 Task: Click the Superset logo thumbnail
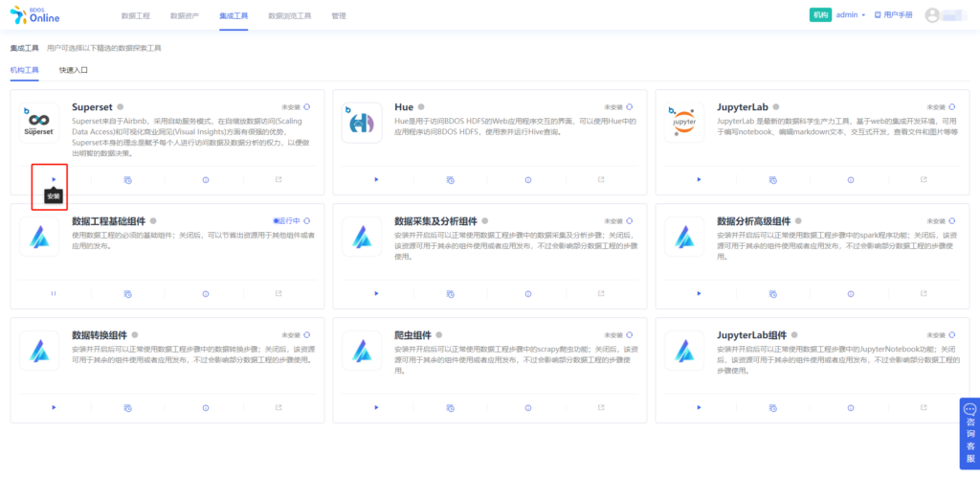(x=39, y=123)
